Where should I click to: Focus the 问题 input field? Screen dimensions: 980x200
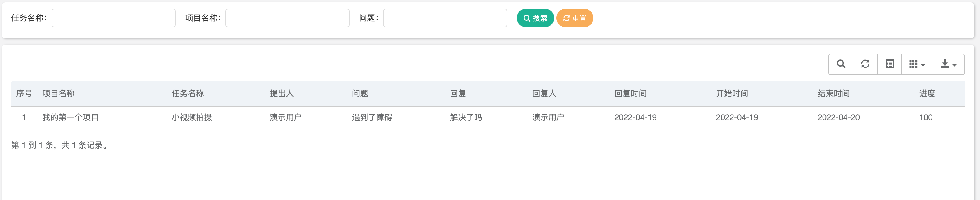445,18
